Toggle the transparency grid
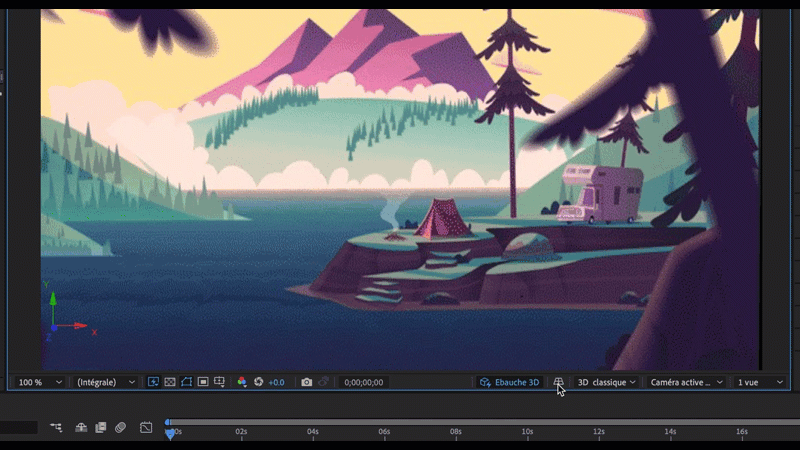800x450 pixels. coord(170,382)
